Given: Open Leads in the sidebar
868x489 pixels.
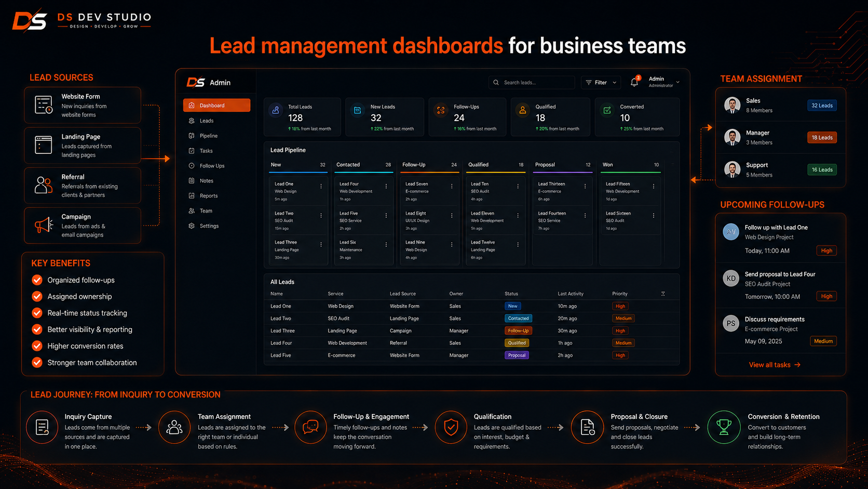Looking at the screenshot, I should point(207,121).
